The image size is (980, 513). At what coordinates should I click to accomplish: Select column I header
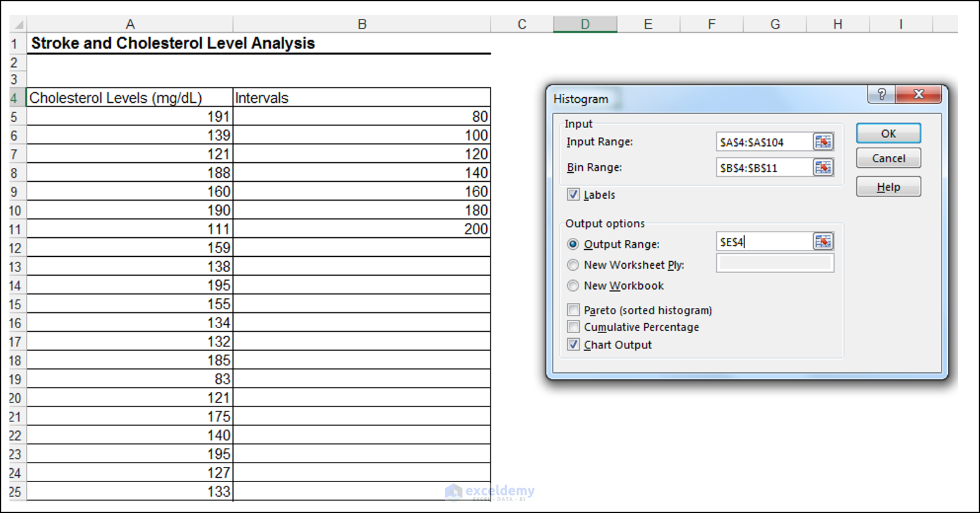tap(901, 25)
